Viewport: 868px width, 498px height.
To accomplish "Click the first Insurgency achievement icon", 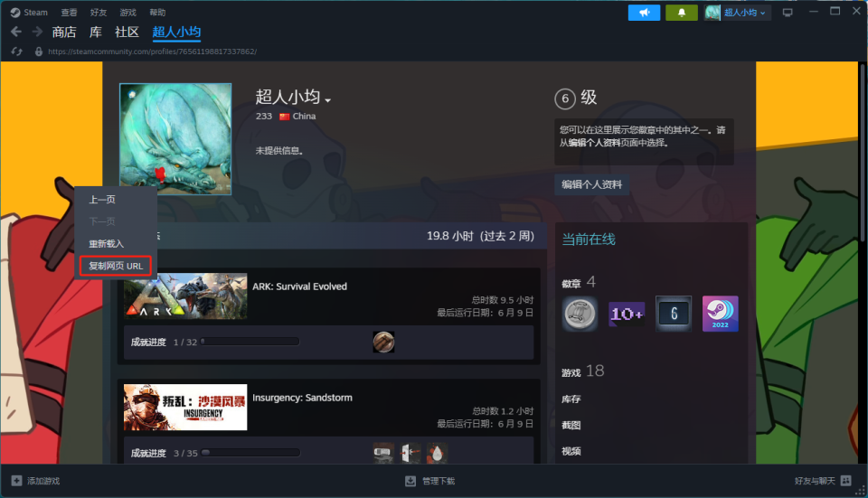I will coord(383,453).
